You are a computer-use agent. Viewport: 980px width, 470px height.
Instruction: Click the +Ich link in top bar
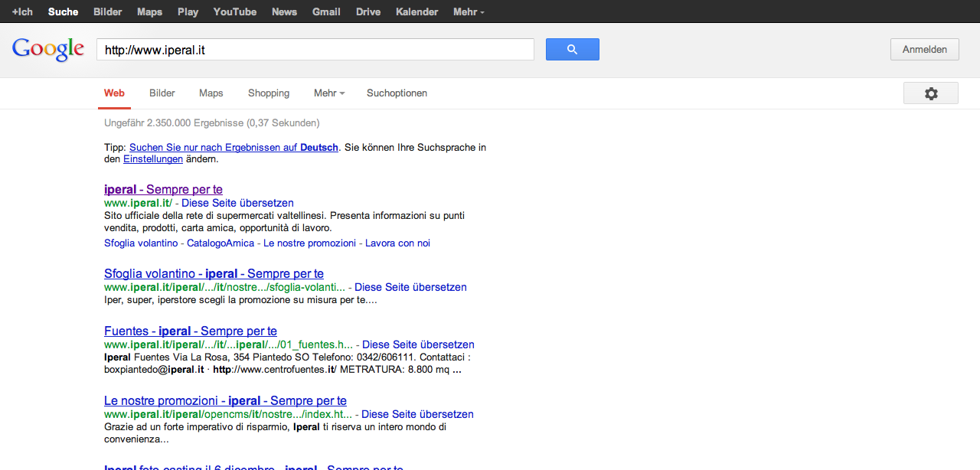point(22,12)
